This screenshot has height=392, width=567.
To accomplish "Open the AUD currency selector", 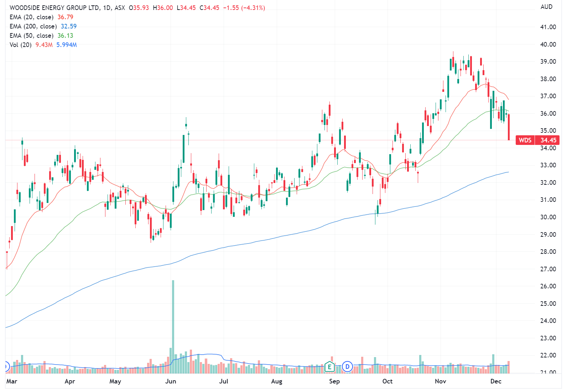I will [546, 7].
